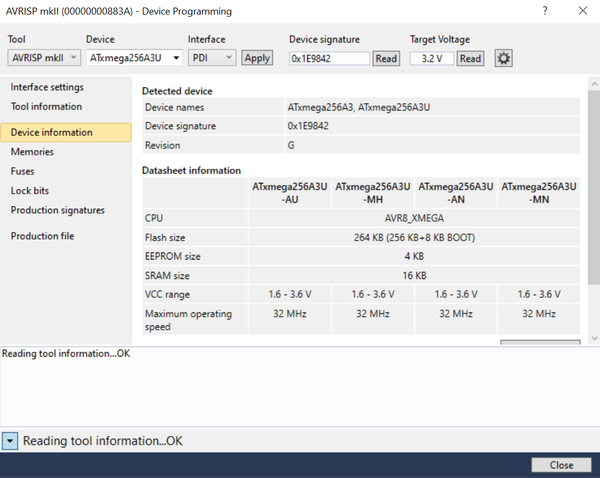Screen dimensions: 600x478
Task: Go to Fuses page
Action: (x=23, y=171)
